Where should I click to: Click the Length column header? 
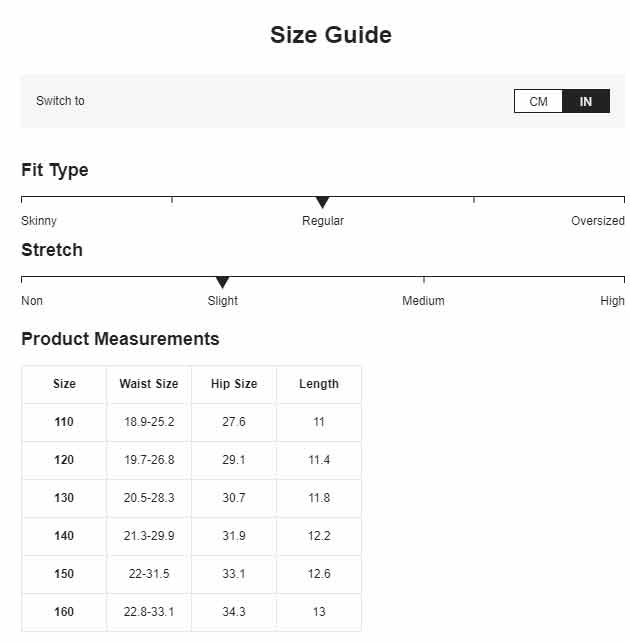[319, 384]
